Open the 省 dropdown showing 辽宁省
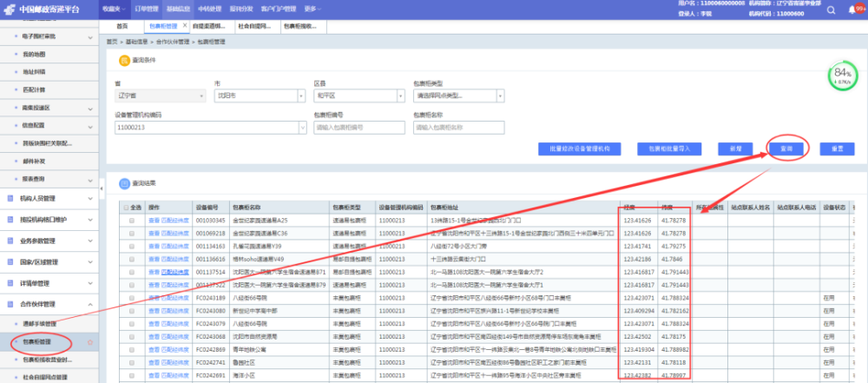868x383 pixels. click(x=160, y=96)
